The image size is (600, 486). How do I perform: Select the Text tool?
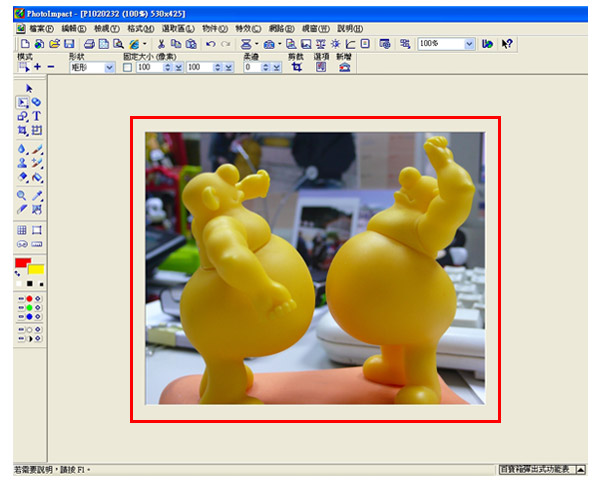point(37,116)
